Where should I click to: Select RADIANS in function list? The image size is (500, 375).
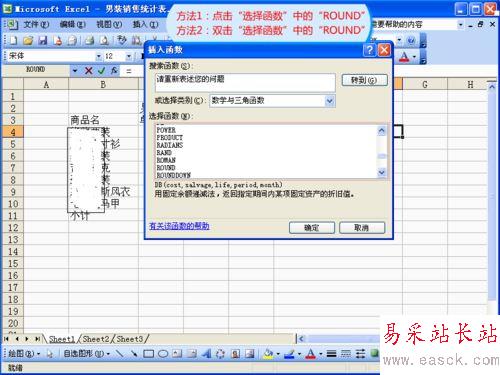[170, 145]
